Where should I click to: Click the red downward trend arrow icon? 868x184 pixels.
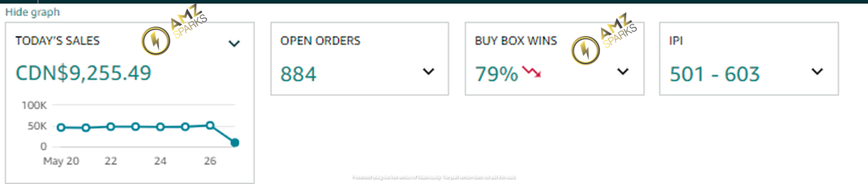[x=532, y=72]
